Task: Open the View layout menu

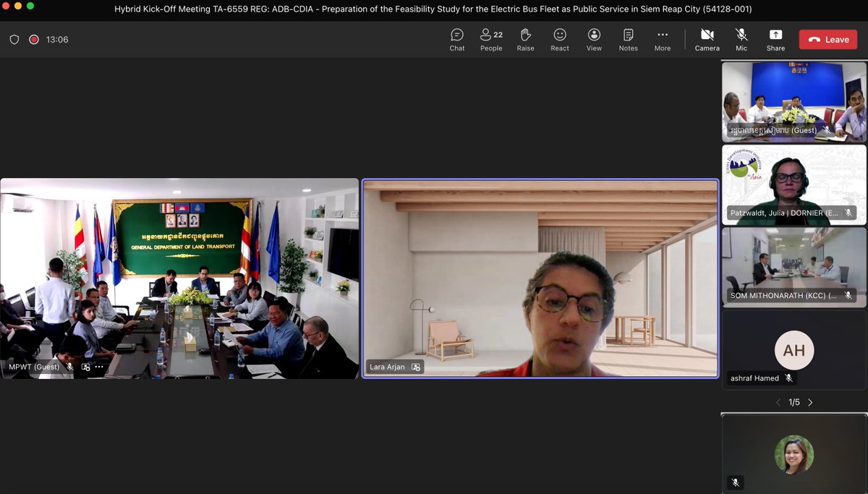Action: pos(594,40)
